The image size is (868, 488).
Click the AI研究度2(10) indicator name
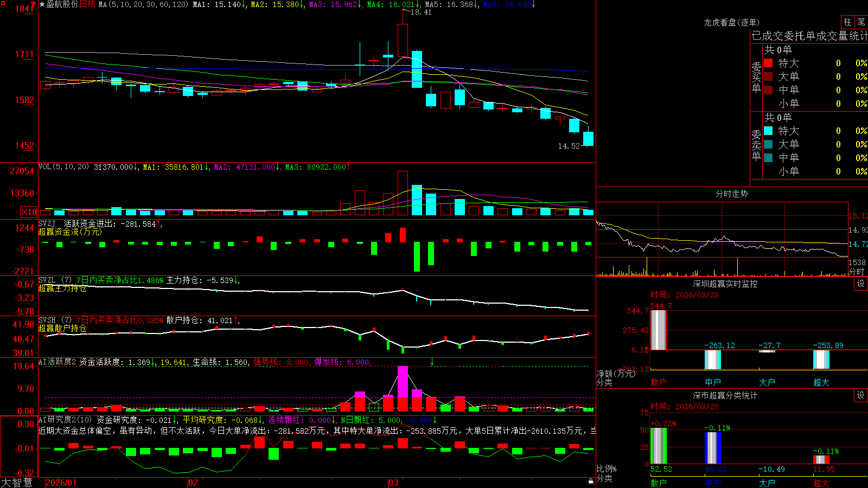point(65,420)
